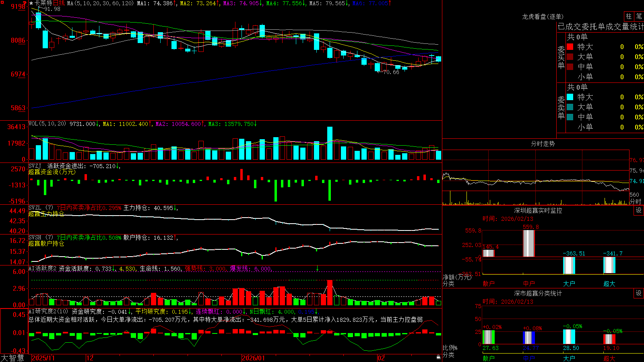Viewport: 644px width, 362px height.
Task: Click the VOL(5,10,20) indicator label
Action: coord(47,124)
